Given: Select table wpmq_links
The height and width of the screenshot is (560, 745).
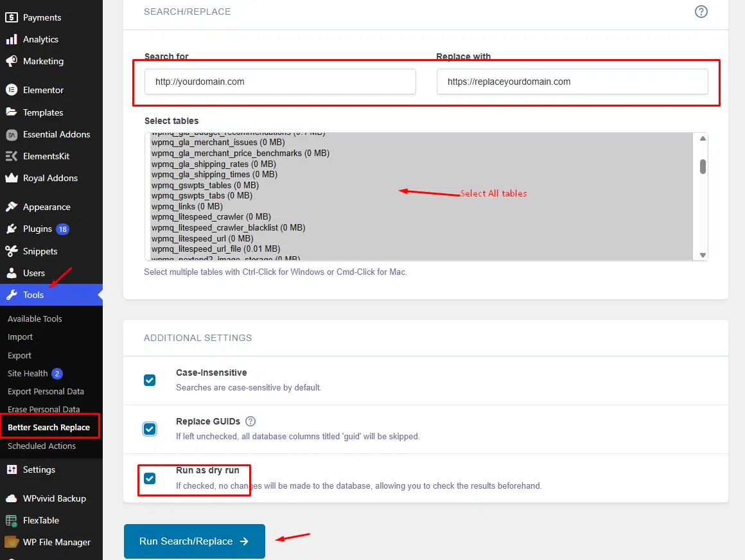Looking at the screenshot, I should 187,207.
